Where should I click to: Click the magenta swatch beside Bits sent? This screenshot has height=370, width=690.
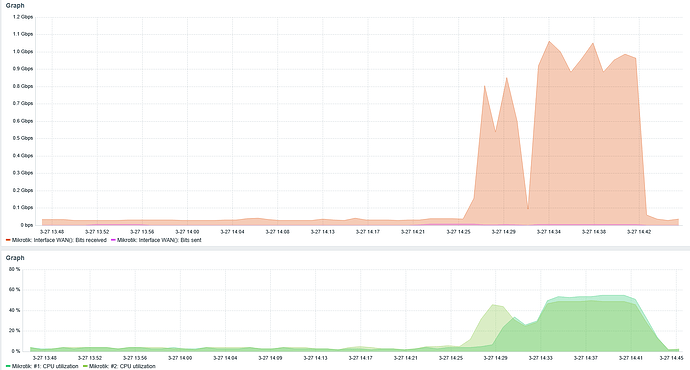tap(113, 240)
